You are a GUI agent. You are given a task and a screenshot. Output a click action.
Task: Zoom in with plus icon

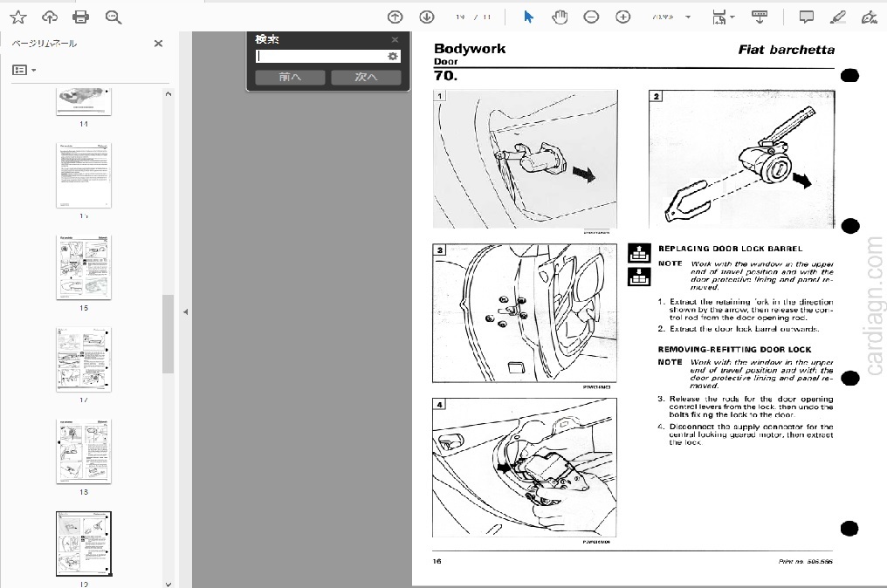622,17
